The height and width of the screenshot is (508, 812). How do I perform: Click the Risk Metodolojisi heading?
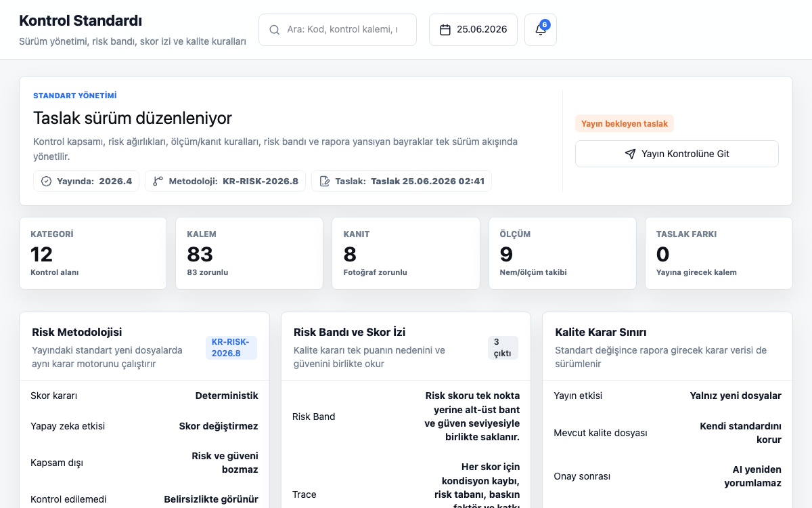(x=77, y=333)
